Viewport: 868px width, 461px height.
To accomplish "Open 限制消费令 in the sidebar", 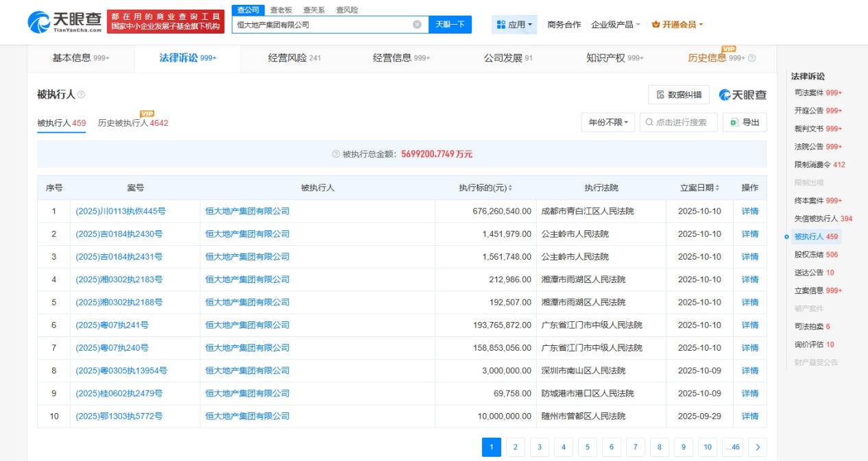I will pos(819,165).
